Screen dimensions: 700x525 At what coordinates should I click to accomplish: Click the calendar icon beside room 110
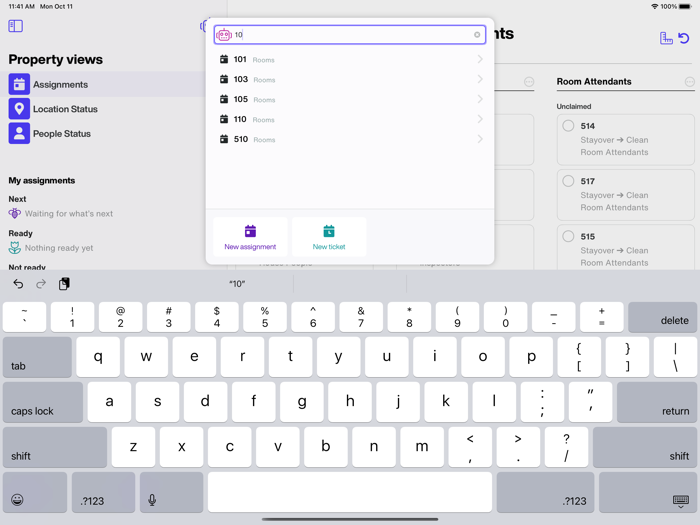[x=224, y=119]
